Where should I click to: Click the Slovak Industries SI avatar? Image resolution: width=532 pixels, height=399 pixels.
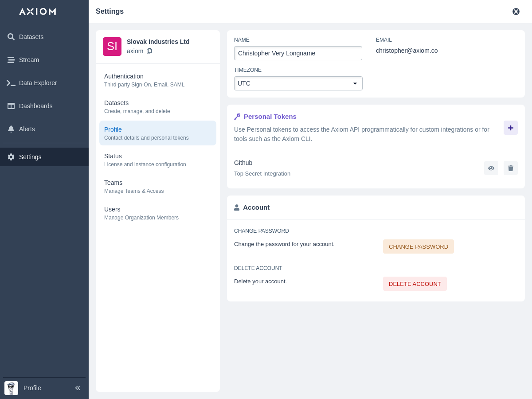(112, 47)
